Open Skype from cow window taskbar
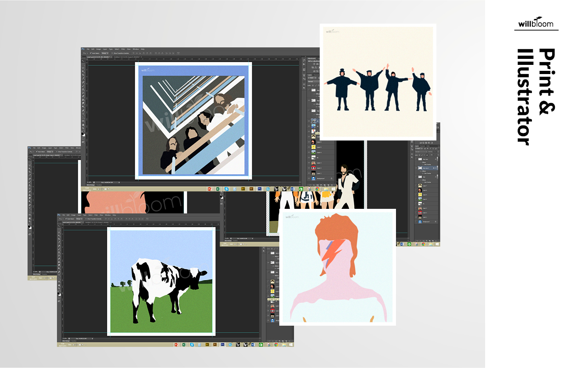Viewport: 588px width, 368px height. (x=192, y=345)
